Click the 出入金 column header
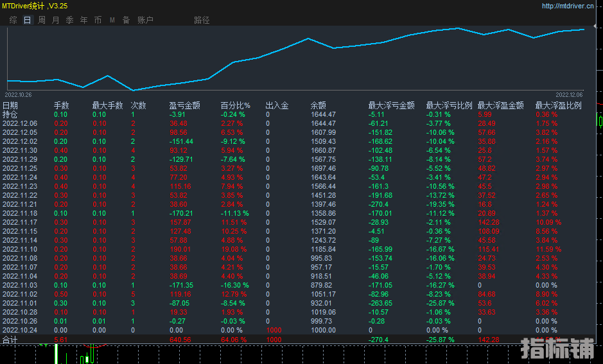The width and height of the screenshot is (603, 364). coord(277,105)
